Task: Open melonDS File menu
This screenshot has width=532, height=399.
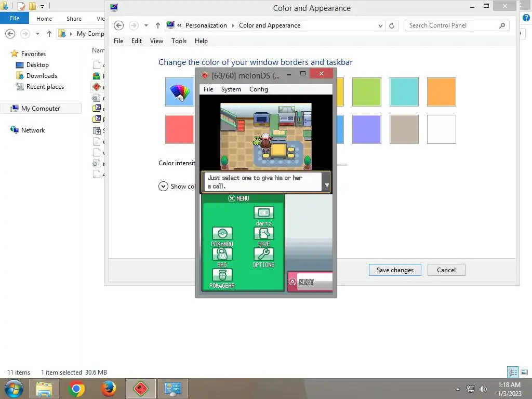Action: pyautogui.click(x=208, y=89)
